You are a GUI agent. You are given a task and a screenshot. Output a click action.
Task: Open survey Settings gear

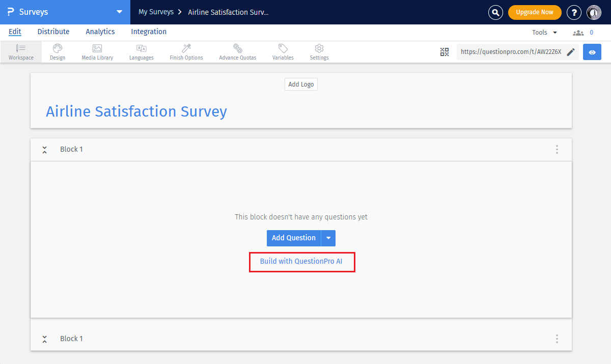319,51
